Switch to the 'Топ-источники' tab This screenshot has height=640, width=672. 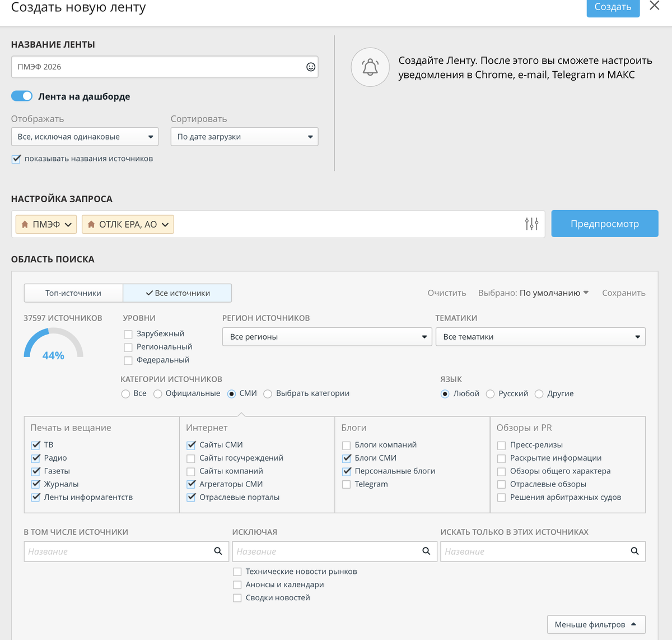tap(73, 293)
